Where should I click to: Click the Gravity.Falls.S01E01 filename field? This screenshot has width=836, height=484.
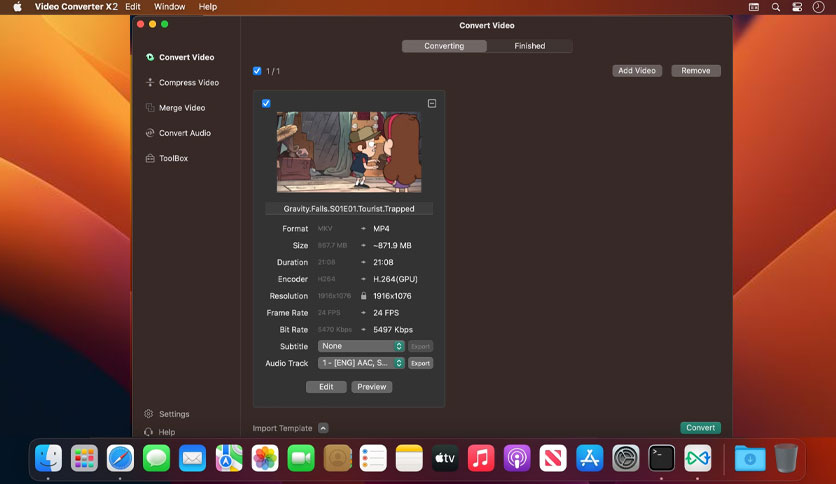pos(349,209)
